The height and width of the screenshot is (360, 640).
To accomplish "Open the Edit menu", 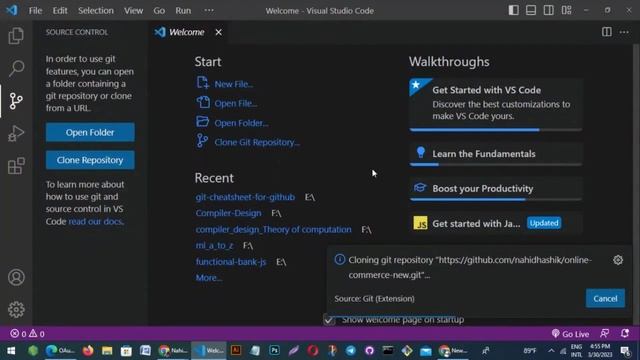I will tap(60, 11).
